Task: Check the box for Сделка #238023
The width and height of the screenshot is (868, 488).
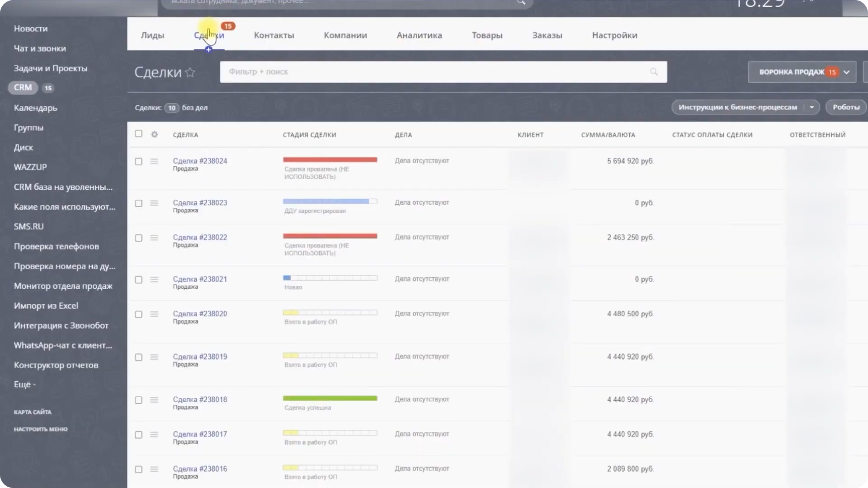Action: click(138, 203)
